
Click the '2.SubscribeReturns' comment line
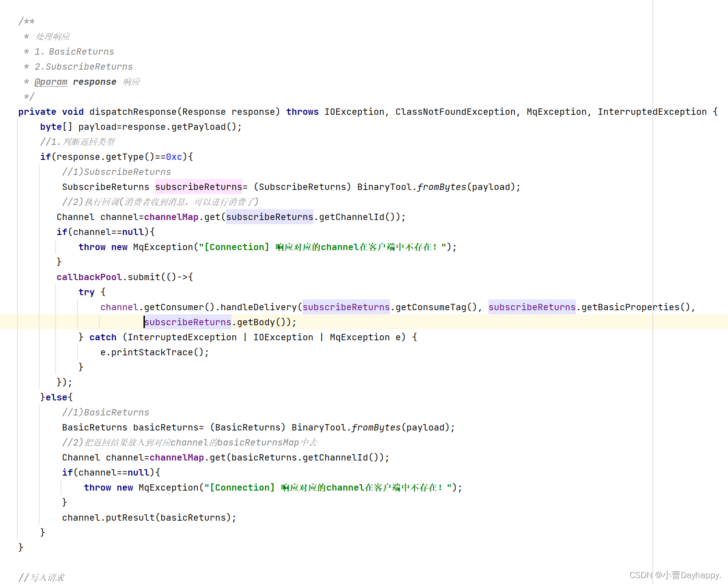(84, 67)
